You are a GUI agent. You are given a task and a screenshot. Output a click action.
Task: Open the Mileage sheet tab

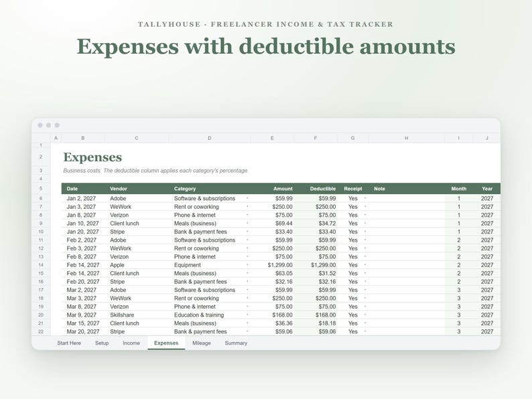pyautogui.click(x=202, y=343)
